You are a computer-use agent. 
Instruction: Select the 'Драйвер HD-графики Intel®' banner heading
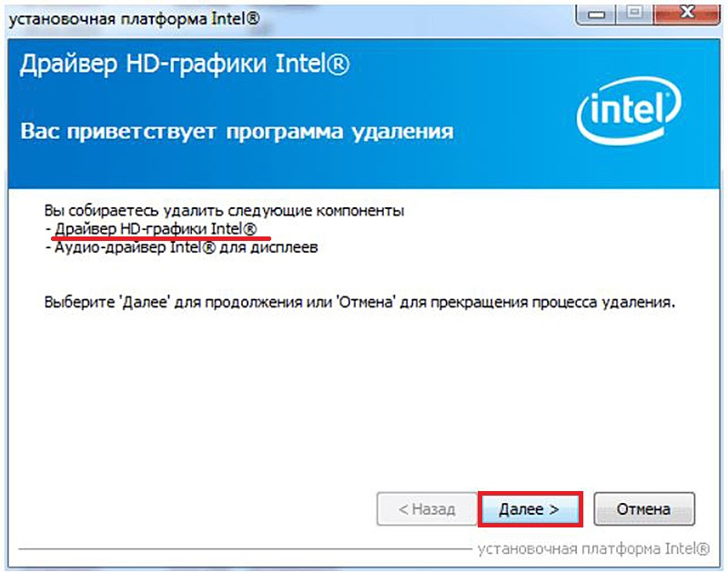tap(185, 64)
